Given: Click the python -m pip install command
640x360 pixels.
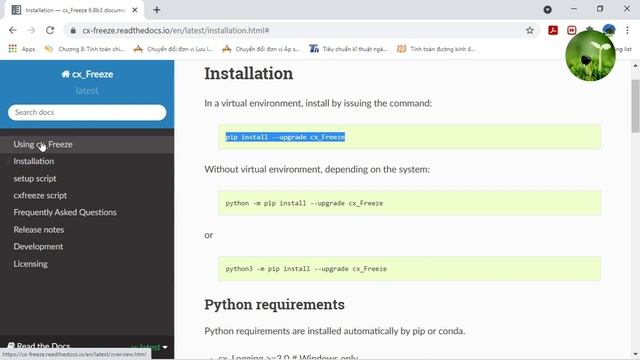Looking at the screenshot, I should 304,203.
